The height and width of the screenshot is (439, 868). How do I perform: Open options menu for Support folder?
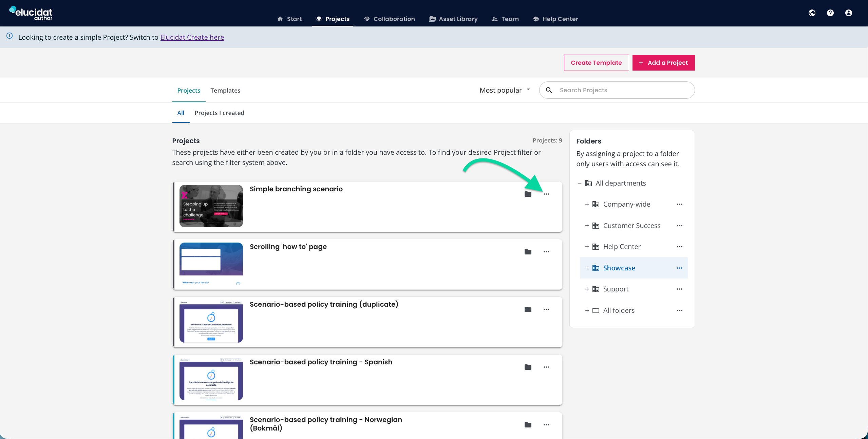point(679,289)
